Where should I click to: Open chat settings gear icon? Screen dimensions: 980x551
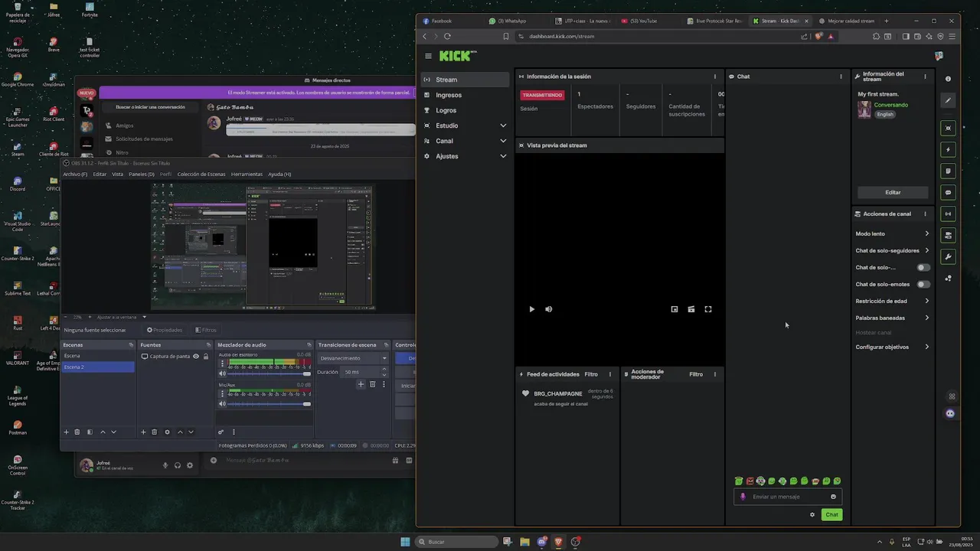(x=812, y=515)
